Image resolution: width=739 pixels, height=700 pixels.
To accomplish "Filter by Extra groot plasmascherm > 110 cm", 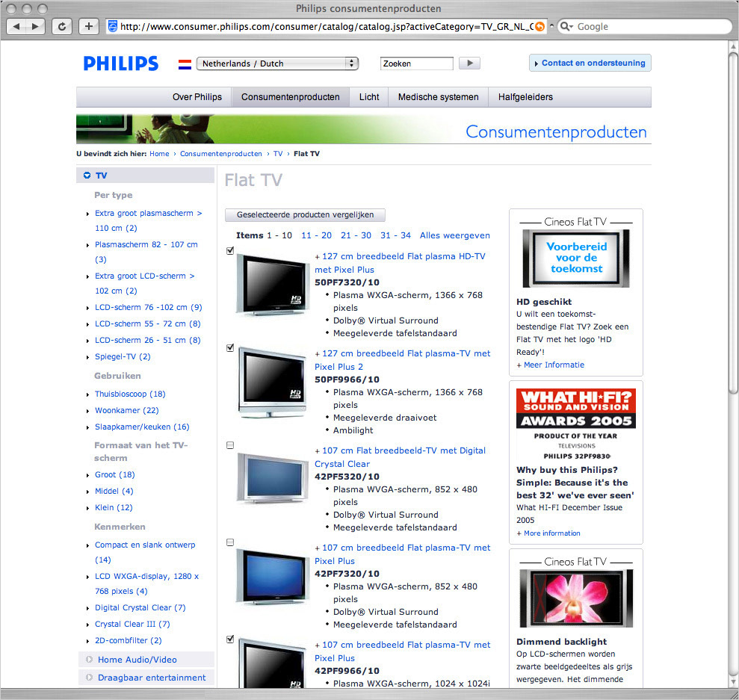I will tap(148, 220).
